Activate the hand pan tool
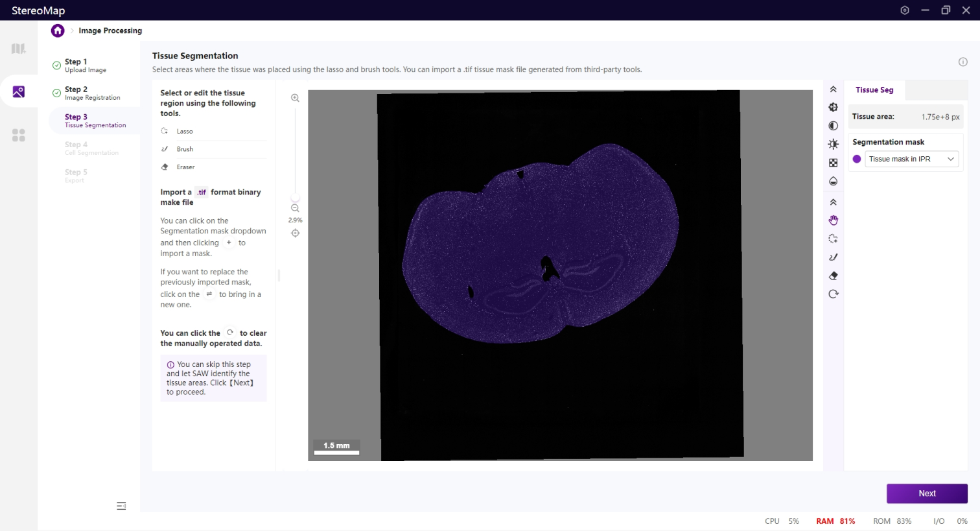 point(834,220)
